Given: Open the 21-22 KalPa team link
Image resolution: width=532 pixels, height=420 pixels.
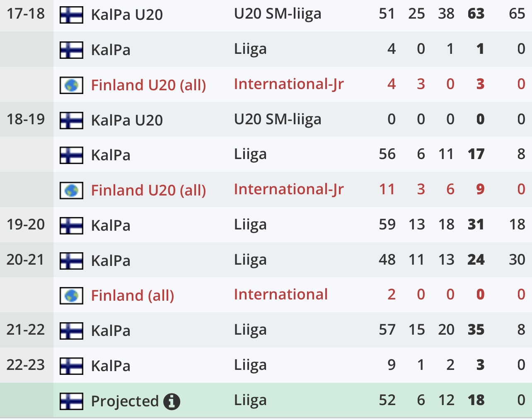Looking at the screenshot, I should (111, 331).
